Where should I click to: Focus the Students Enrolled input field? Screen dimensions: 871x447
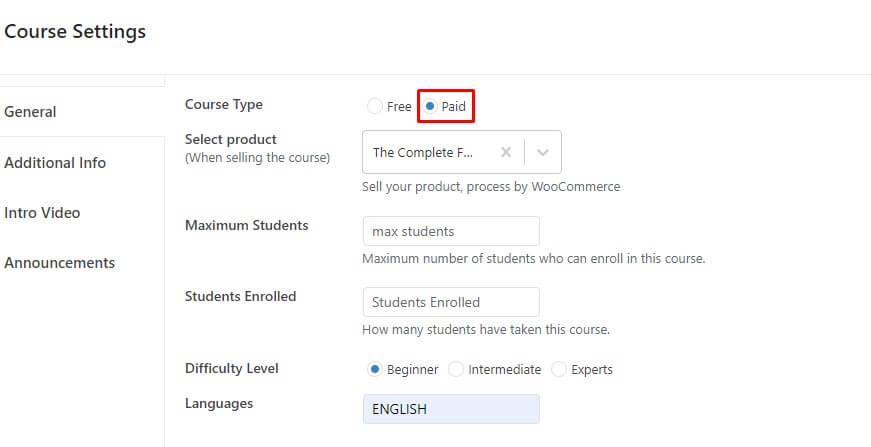(x=451, y=302)
